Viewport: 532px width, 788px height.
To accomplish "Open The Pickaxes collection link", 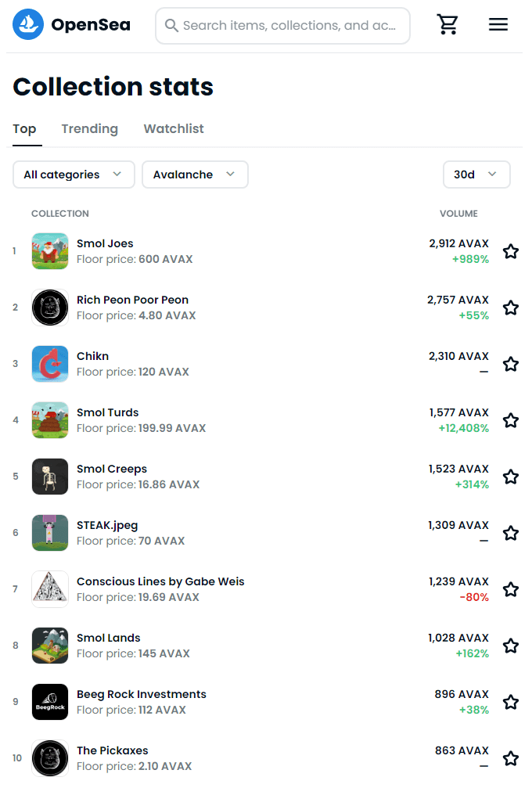I will (112, 750).
